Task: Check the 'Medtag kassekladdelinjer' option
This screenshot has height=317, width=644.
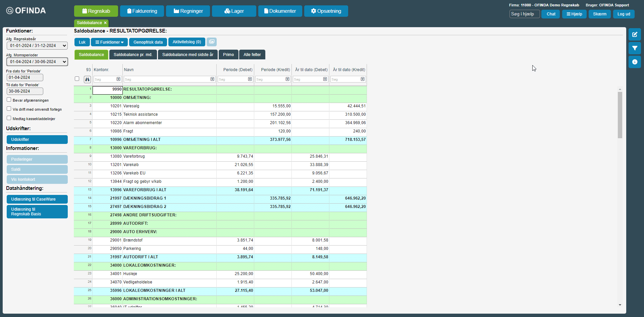Action: (x=9, y=118)
